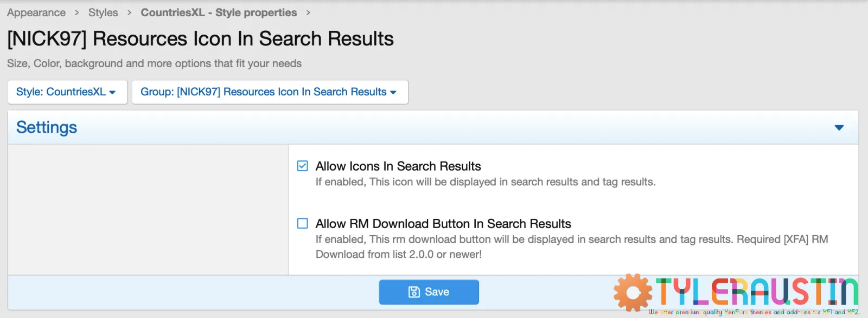Open the Group: [NICK97] Resources Icon dropdown
Viewport: 868px width, 318px height.
pyautogui.click(x=270, y=92)
